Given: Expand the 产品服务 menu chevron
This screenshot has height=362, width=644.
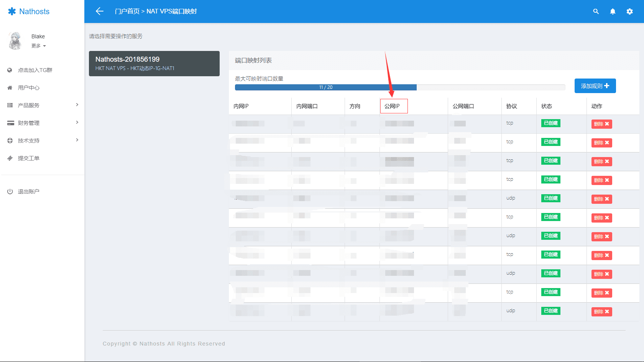Looking at the screenshot, I should pos(77,105).
